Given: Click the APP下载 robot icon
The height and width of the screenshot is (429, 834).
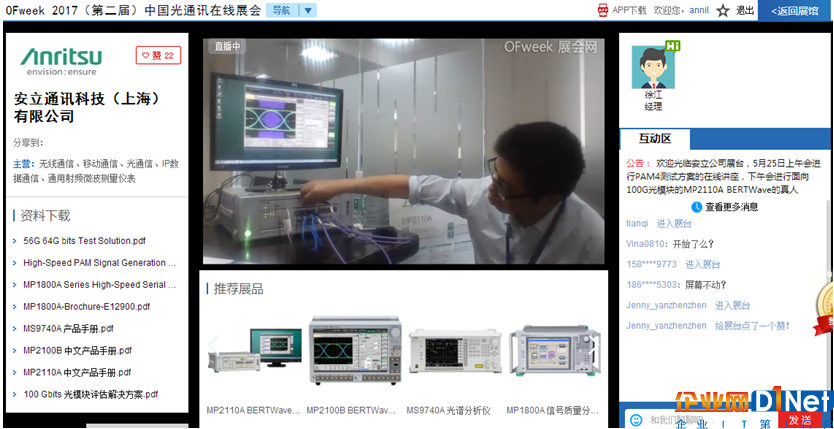Looking at the screenshot, I should pos(603,10).
